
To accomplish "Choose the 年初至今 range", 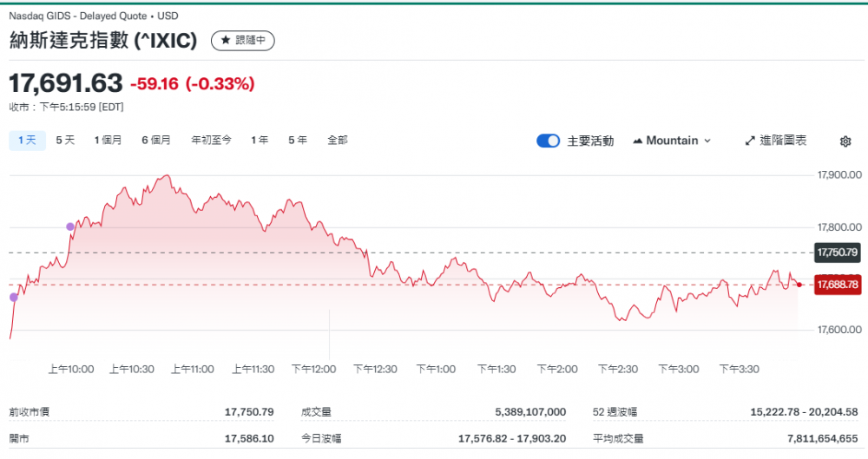I will pyautogui.click(x=211, y=140).
